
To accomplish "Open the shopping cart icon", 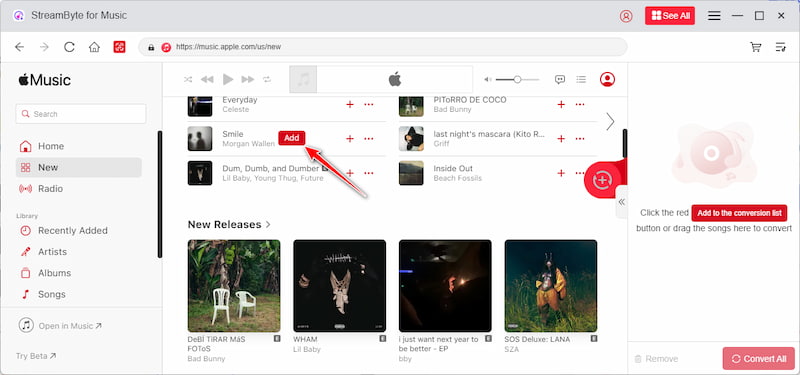I will [x=755, y=47].
